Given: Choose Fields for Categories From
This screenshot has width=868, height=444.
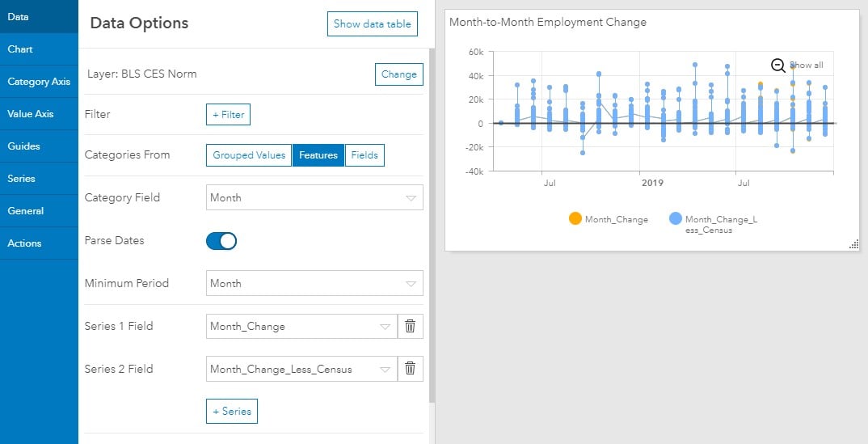Looking at the screenshot, I should coord(364,155).
